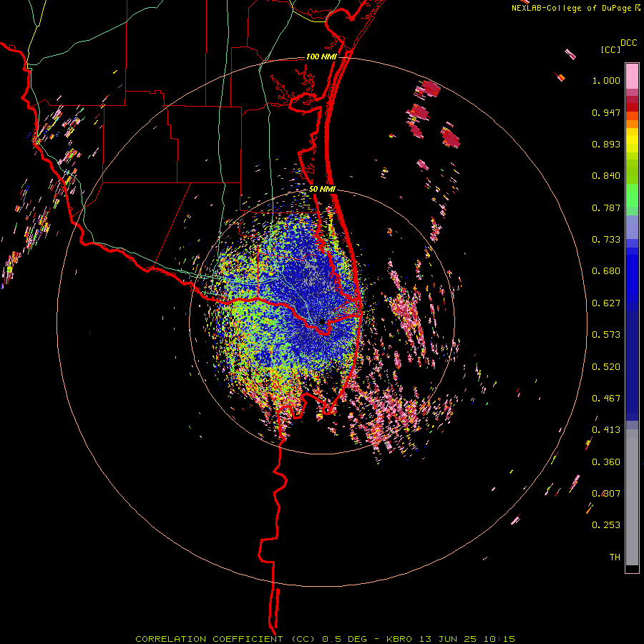Select the 0.680 scale value

(606, 271)
